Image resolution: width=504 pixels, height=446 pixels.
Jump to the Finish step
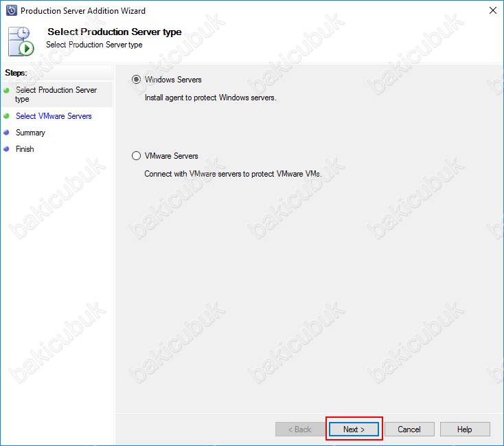point(25,149)
